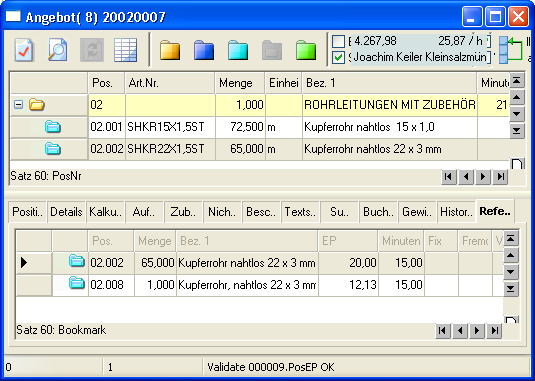Switch to the Positi.. tab
This screenshot has width=535, height=381.
pyautogui.click(x=28, y=212)
